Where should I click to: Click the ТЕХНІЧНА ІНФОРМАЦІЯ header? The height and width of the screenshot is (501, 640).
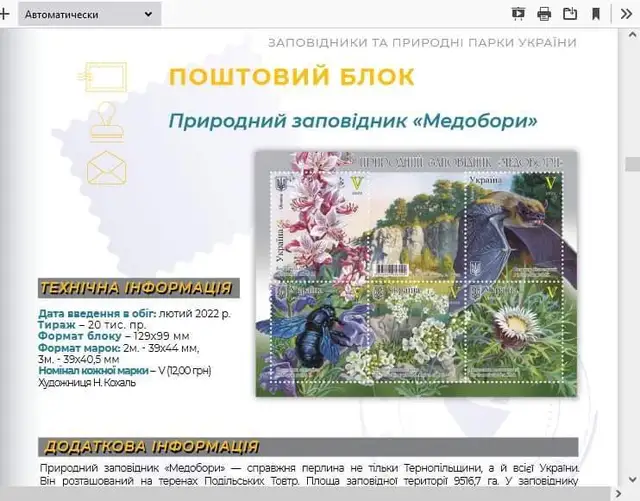pyautogui.click(x=139, y=288)
